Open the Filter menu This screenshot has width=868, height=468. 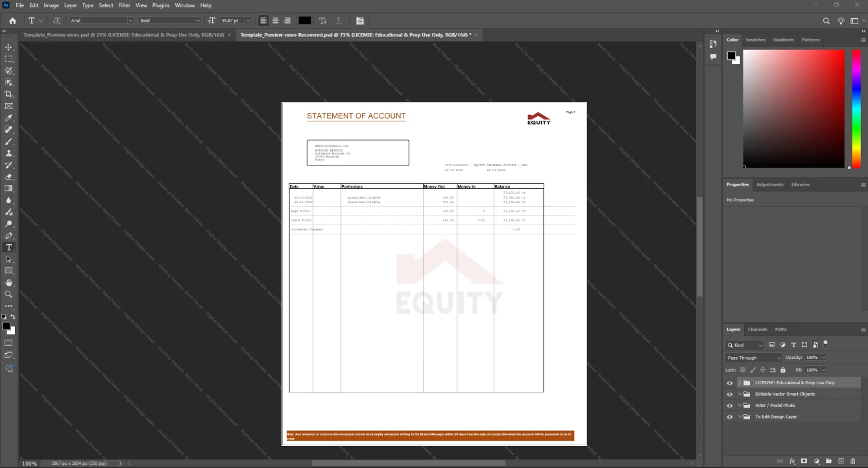tap(124, 5)
